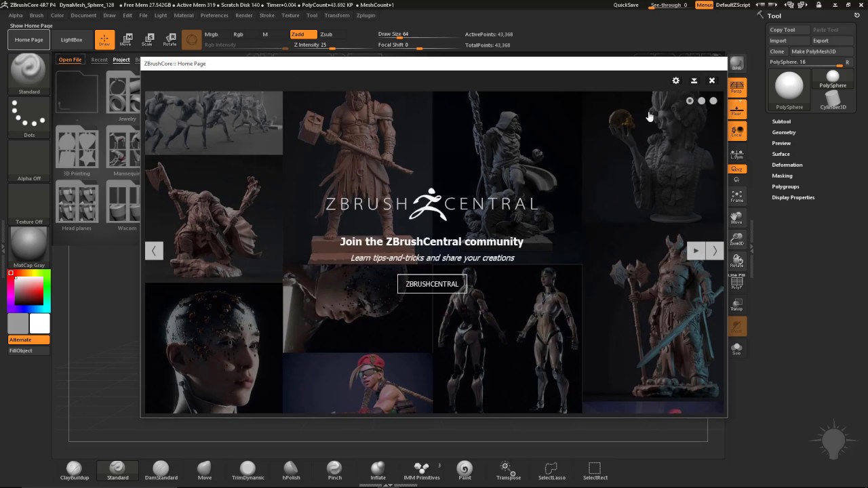Click the Transpose tool icon
Viewport: 868px width, 488px height.
tap(508, 469)
